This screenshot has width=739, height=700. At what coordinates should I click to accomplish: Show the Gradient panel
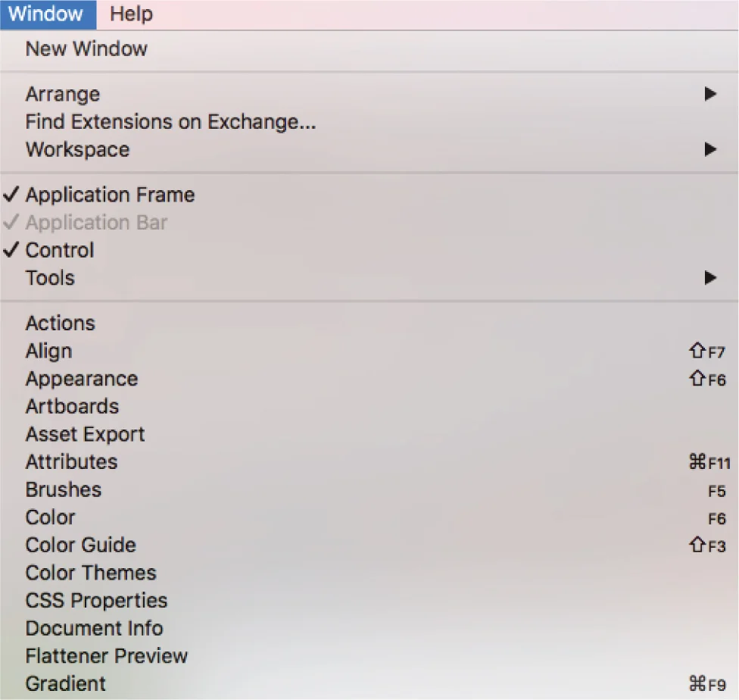coord(369,684)
